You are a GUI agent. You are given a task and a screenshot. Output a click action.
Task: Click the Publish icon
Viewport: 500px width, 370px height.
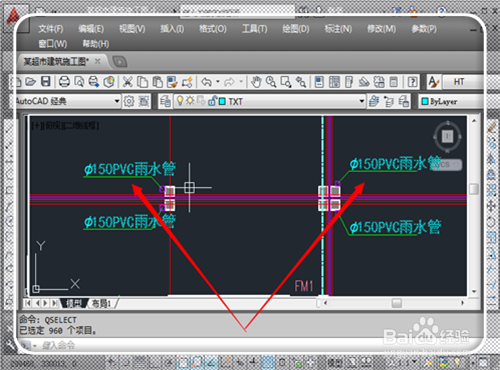click(94, 82)
